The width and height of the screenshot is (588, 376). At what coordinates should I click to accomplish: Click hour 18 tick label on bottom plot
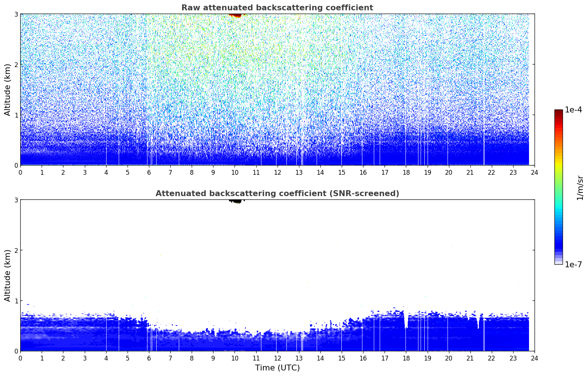pos(406,358)
